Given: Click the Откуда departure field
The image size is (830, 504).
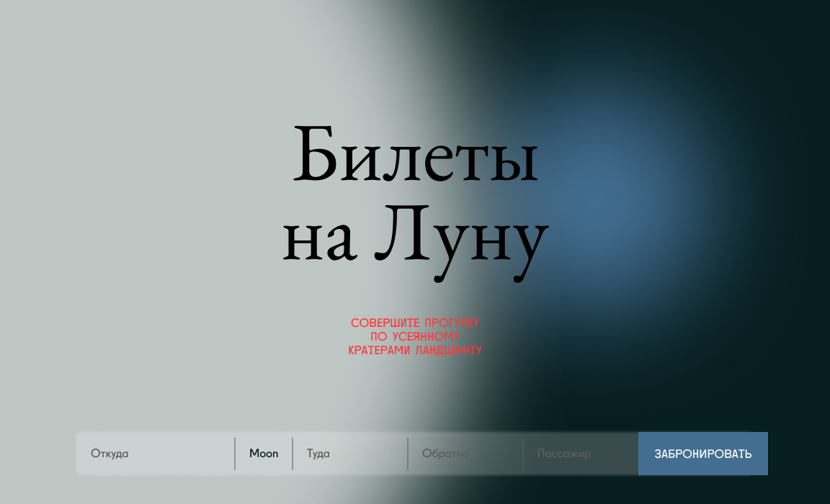Looking at the screenshot, I should point(155,454).
